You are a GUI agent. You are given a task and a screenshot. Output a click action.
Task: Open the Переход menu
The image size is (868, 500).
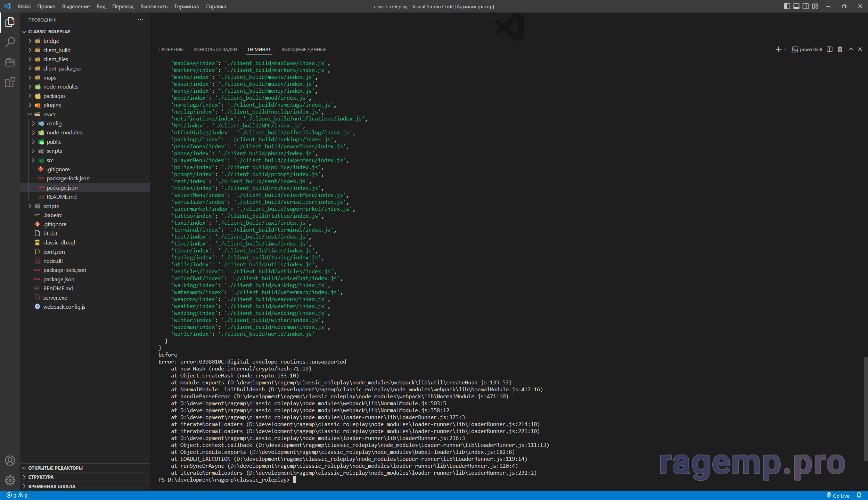[x=123, y=6]
